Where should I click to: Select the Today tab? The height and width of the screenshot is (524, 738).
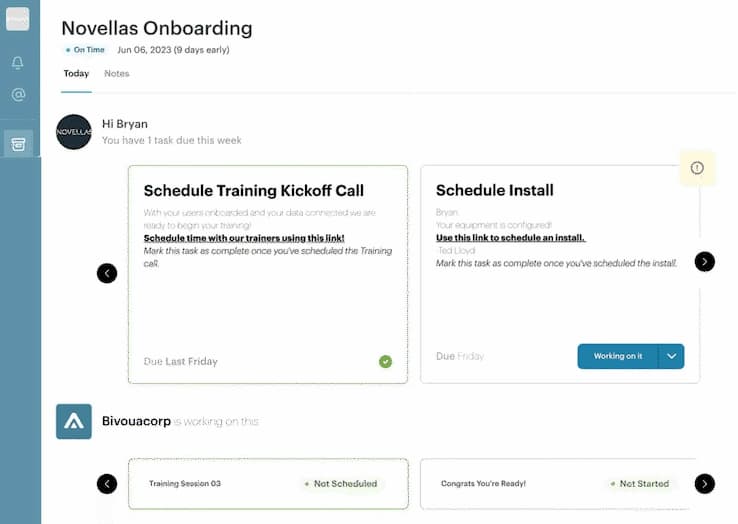coord(76,74)
